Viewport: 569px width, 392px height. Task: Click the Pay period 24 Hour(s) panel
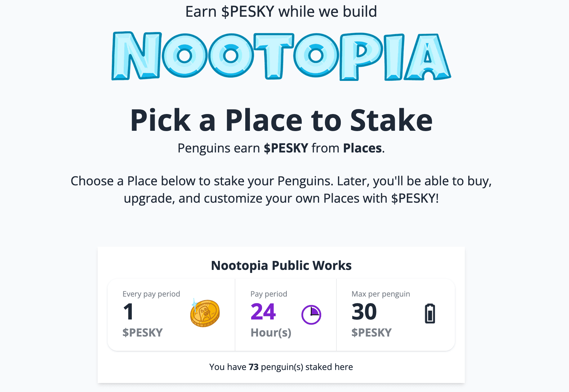click(286, 315)
